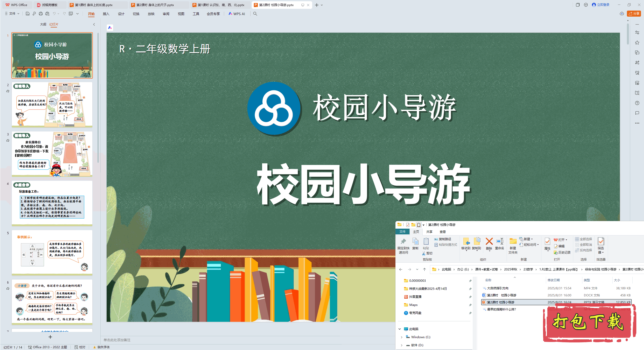Image resolution: width=644 pixels, height=350 pixels.
Task: Click the Help question mark in sidebar
Action: (637, 103)
